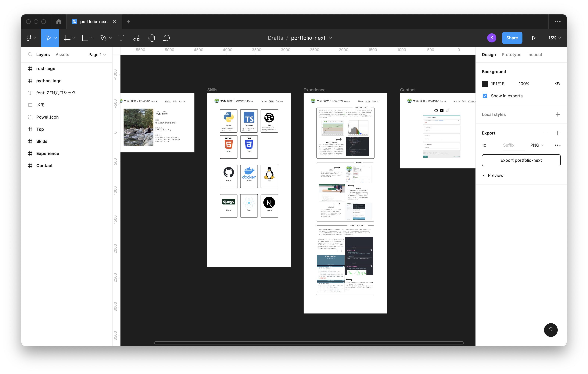
Task: Remove export setting with minus
Action: pos(546,133)
